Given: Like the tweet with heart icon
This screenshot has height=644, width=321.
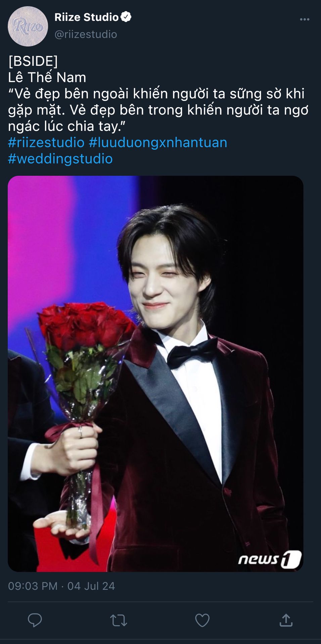Looking at the screenshot, I should click(202, 621).
